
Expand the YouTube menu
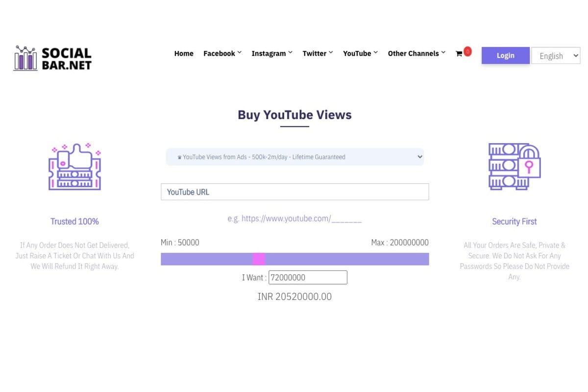pyautogui.click(x=360, y=53)
